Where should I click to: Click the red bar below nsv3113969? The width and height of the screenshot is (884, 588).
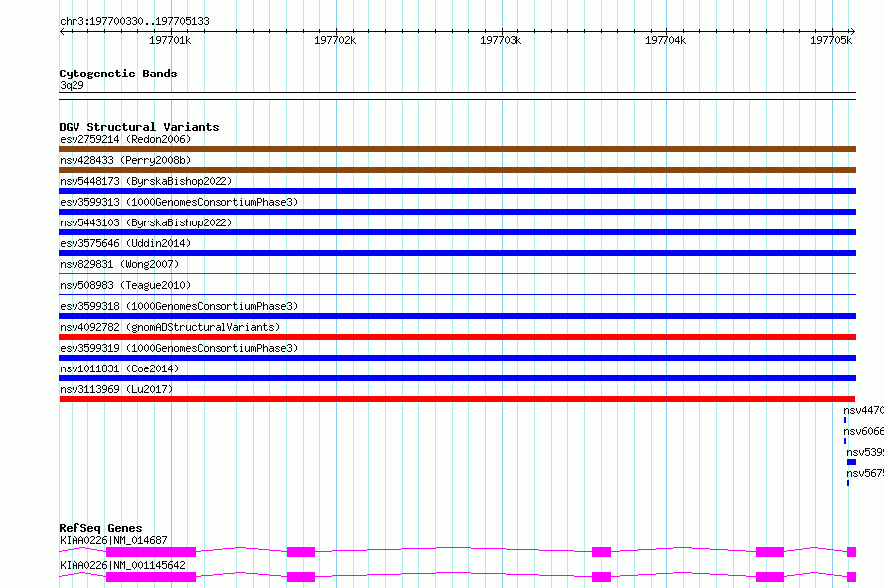(457, 399)
